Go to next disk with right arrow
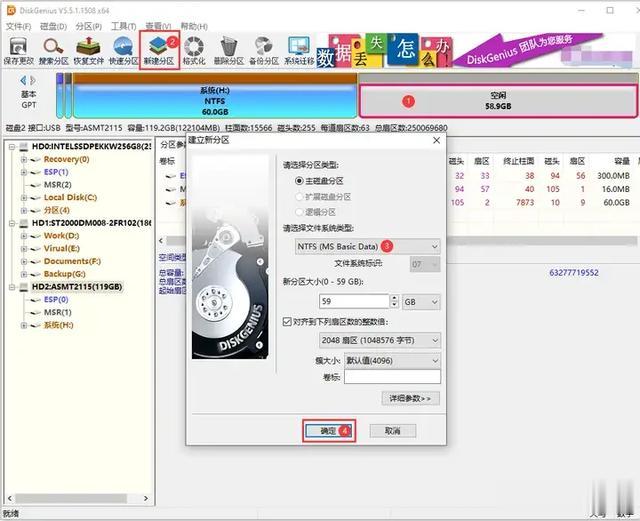The width and height of the screenshot is (640, 521). pos(33,80)
